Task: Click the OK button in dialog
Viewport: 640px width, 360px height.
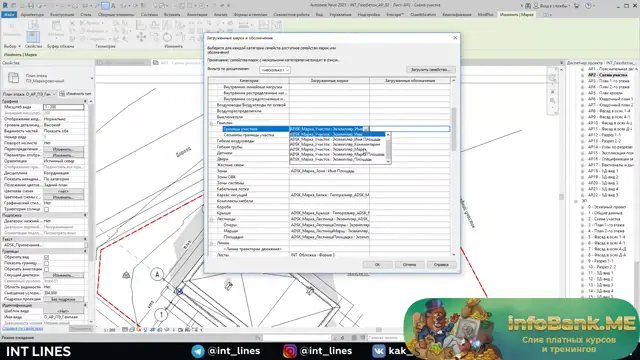Action: coord(377,264)
